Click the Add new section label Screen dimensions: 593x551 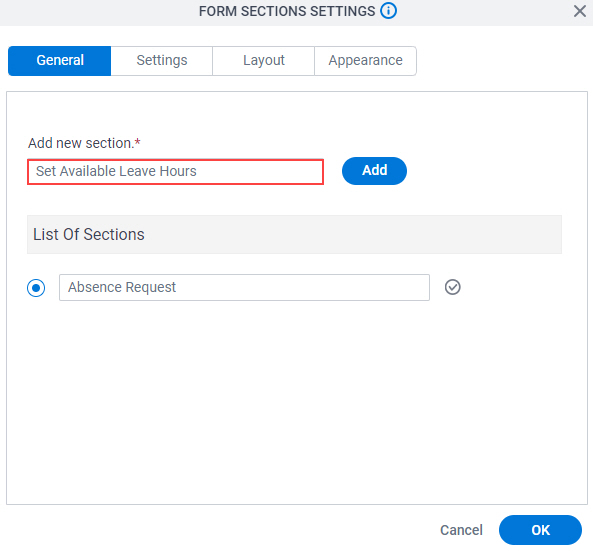tap(81, 143)
